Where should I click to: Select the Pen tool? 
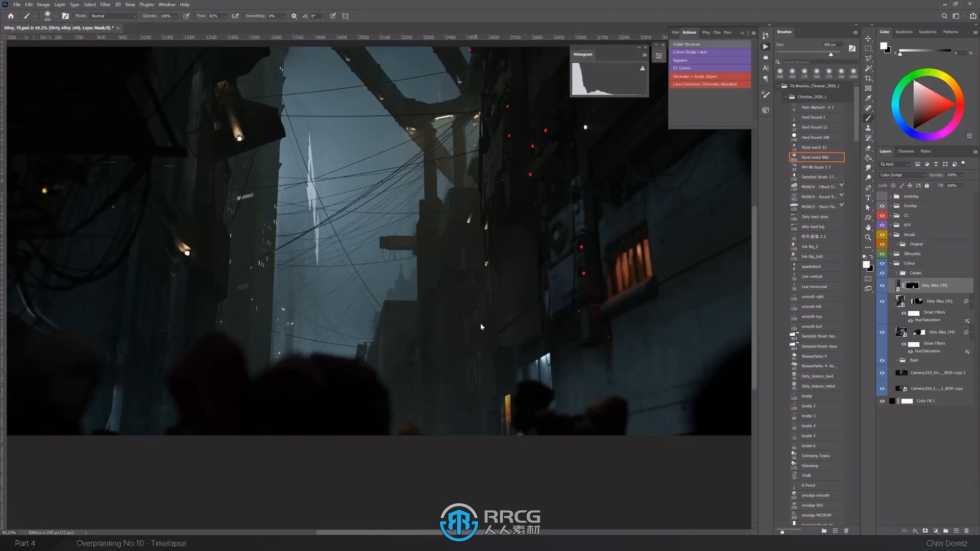868,188
